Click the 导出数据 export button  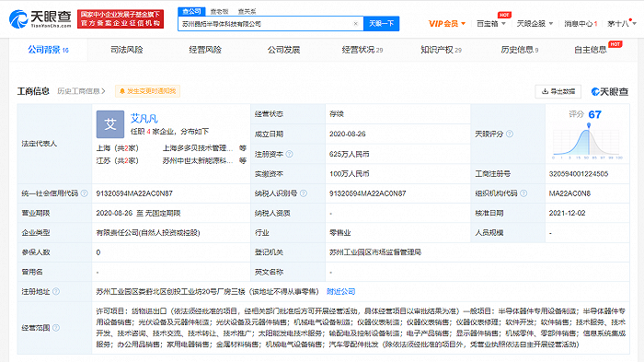558,91
